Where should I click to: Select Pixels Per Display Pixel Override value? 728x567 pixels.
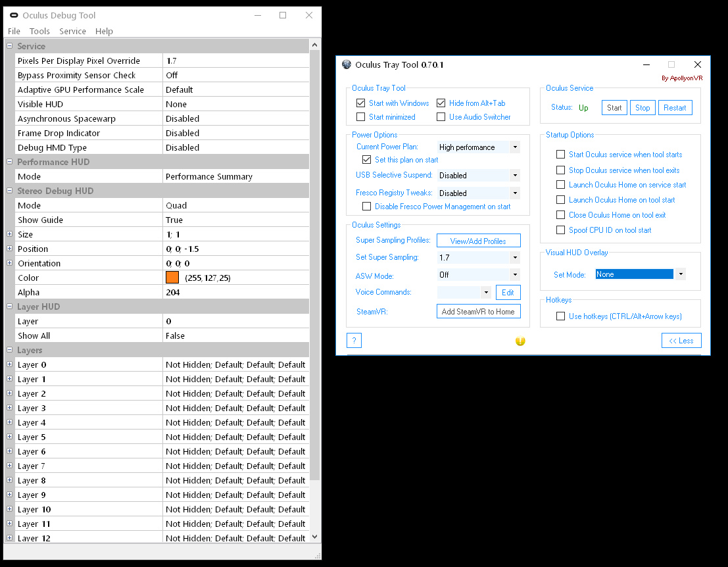[236, 61]
